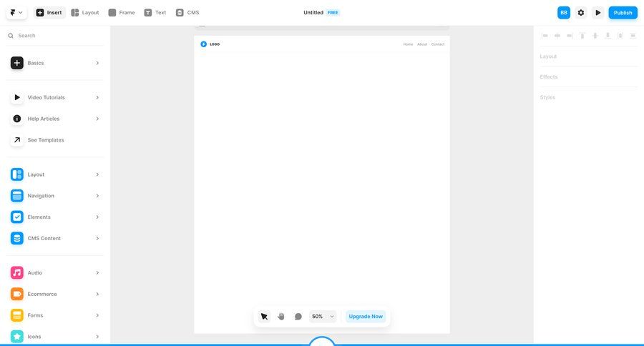The image size is (644, 346).
Task: Click the Ecommerce tag icon
Action: click(17, 295)
